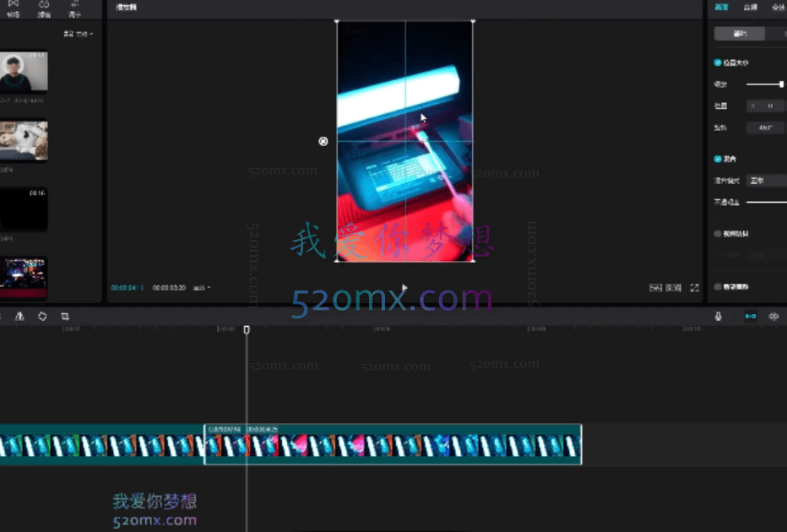Toggle the highlighted main track magnet icon
Viewport: 787px width, 532px height.
click(x=750, y=316)
